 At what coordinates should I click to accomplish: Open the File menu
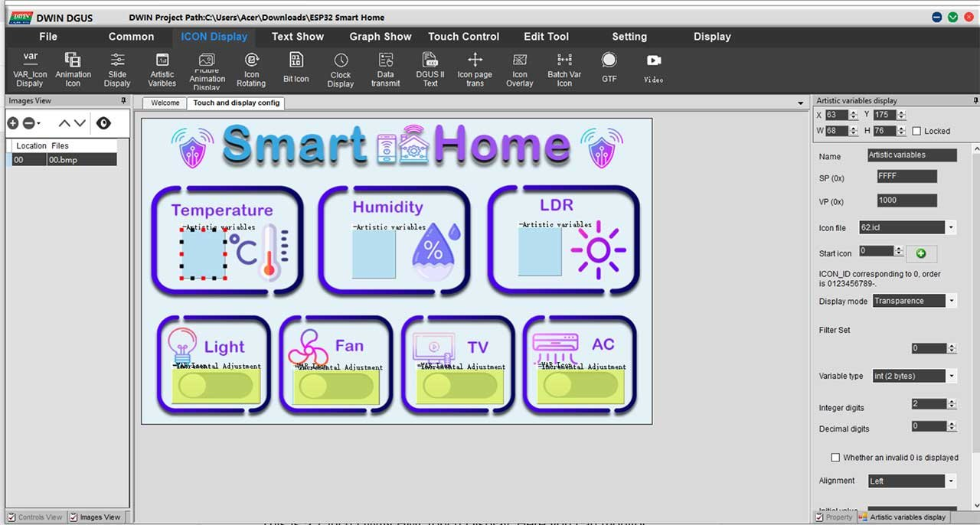click(48, 36)
